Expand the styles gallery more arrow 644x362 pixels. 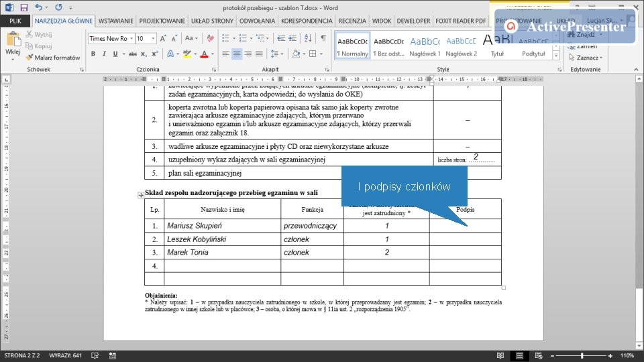point(556,56)
